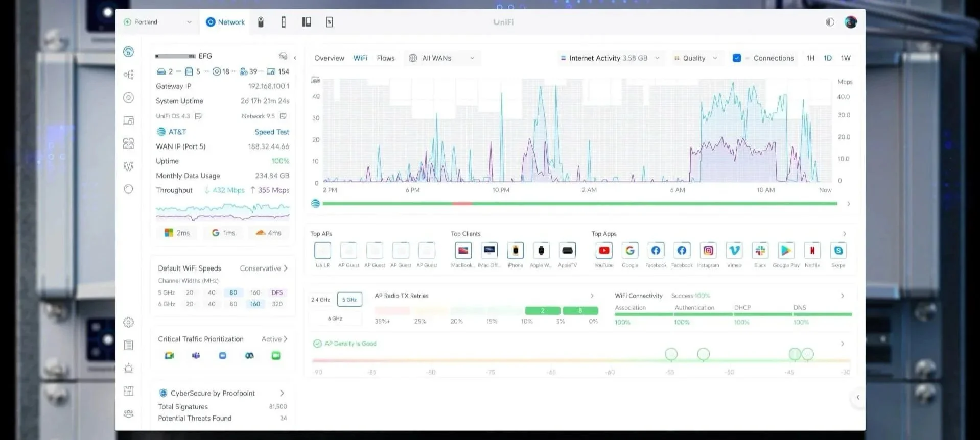Click the red outage segment on timeline
The image size is (980, 440).
click(x=462, y=204)
